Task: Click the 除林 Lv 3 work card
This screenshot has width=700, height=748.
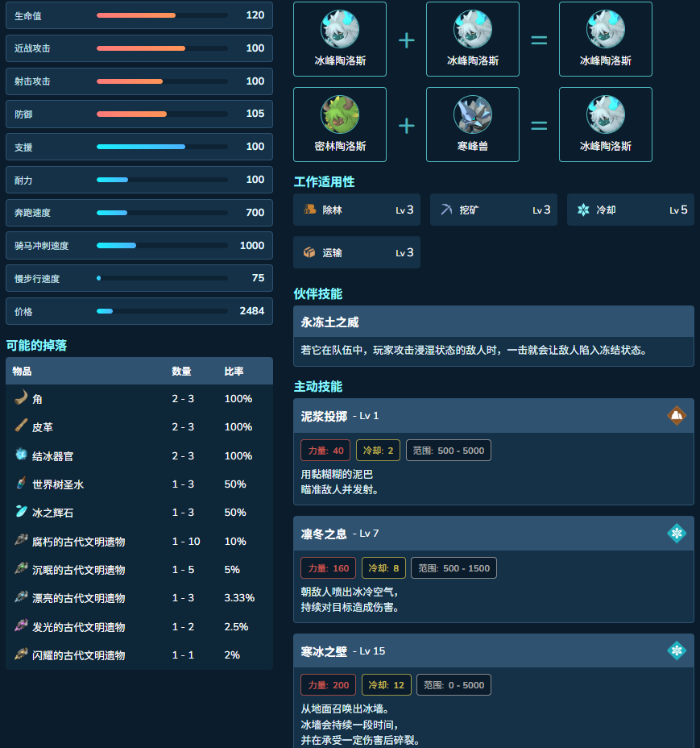Action: pyautogui.click(x=357, y=210)
